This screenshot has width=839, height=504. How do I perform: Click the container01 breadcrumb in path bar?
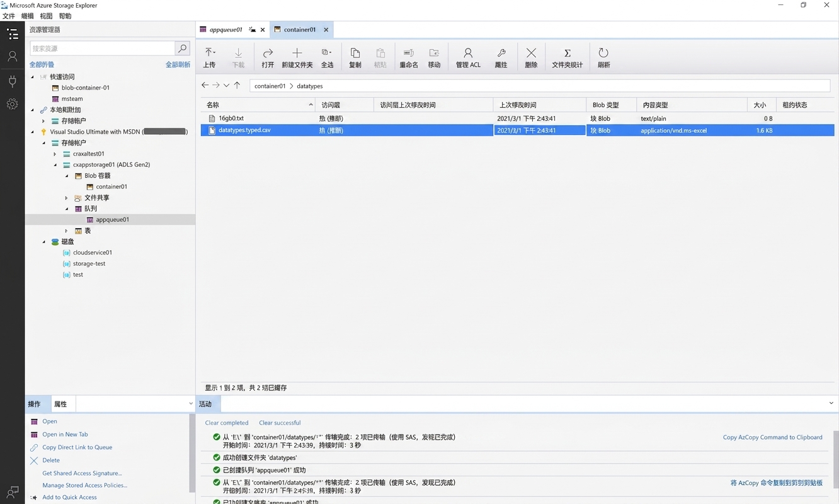(270, 86)
